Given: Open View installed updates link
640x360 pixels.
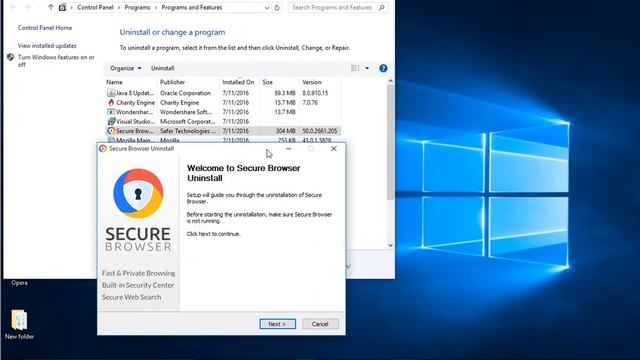Looking at the screenshot, I should pos(47,46).
